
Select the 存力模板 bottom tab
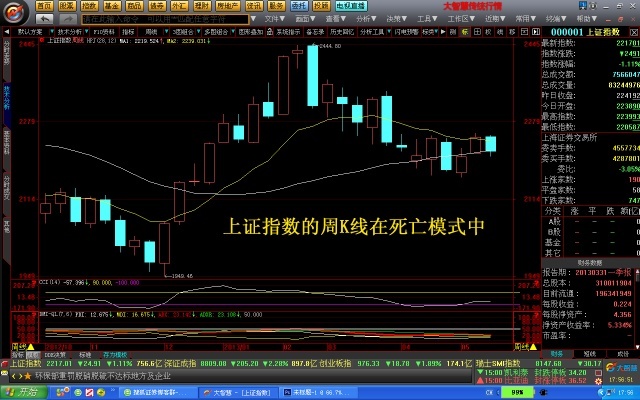pos(115,355)
